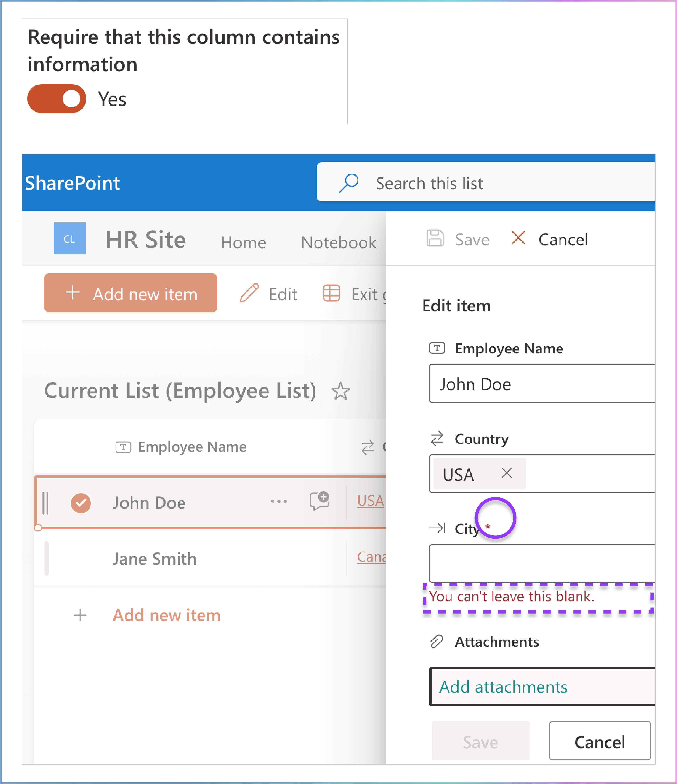The height and width of the screenshot is (784, 677).
Task: Click the Exit grid view icon
Action: 331,293
